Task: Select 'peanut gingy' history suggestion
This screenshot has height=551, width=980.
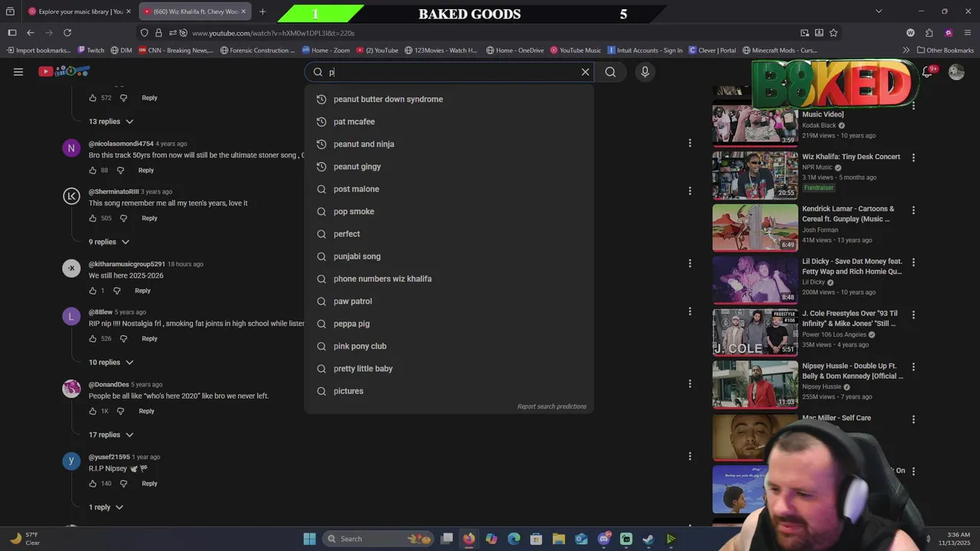Action: tap(449, 167)
